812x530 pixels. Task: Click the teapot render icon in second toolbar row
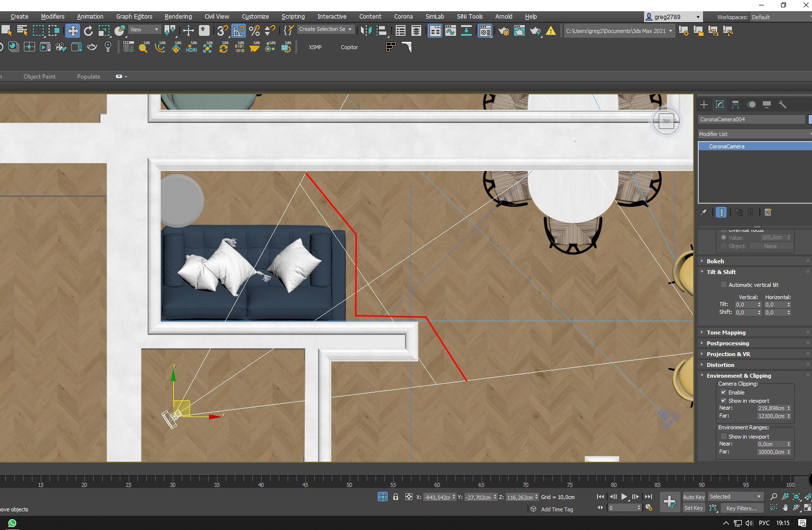[92, 47]
